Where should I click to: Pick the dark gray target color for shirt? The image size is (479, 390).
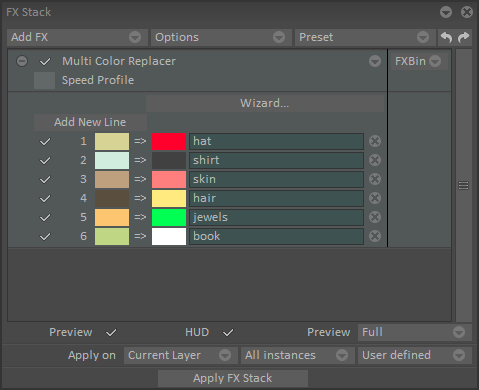click(169, 160)
